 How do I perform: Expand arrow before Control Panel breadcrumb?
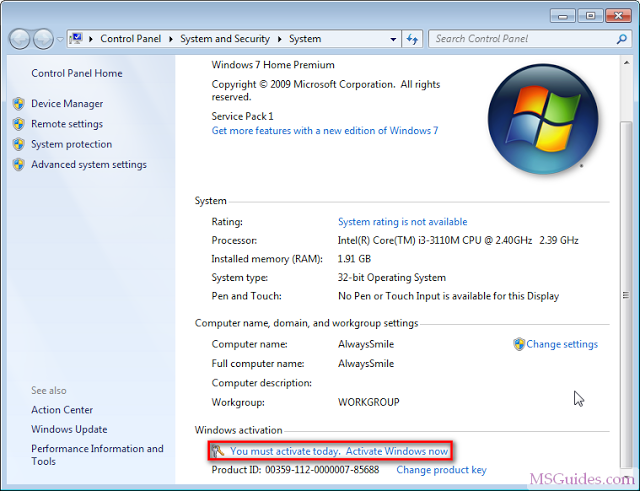pos(91,39)
